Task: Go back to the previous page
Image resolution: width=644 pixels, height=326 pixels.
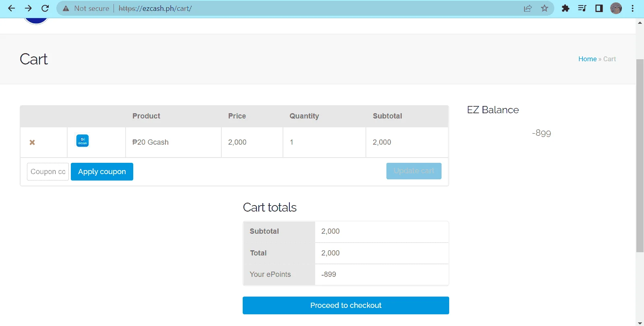Action: pos(11,8)
